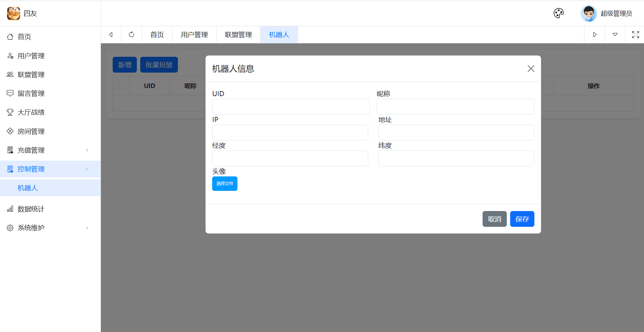Save the robot info with 保存
644x332 pixels.
click(522, 219)
